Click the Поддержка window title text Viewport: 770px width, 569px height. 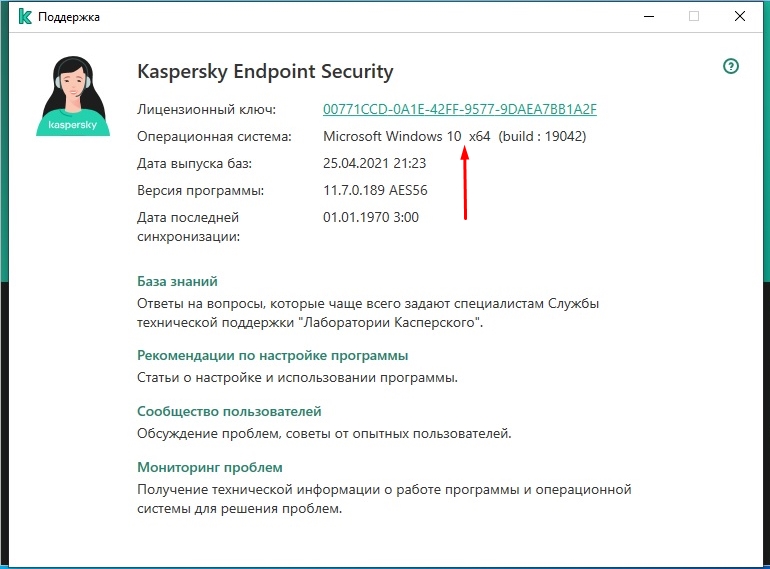click(69, 17)
